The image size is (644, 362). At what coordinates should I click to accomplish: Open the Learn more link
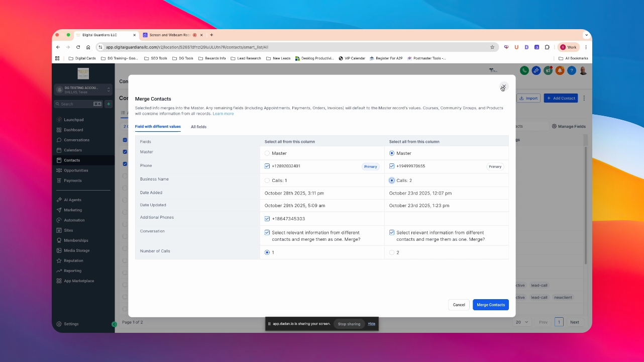pos(223,114)
